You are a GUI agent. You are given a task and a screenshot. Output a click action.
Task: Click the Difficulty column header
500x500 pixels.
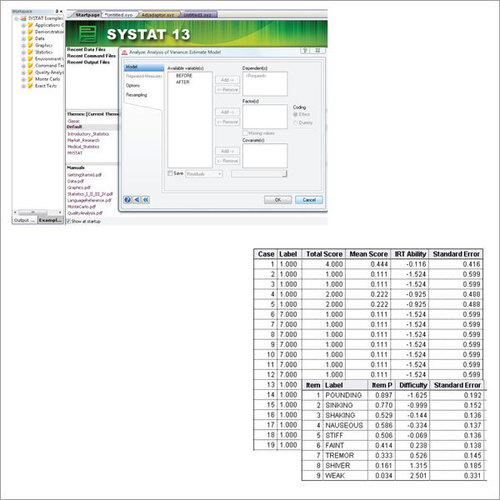click(413, 385)
